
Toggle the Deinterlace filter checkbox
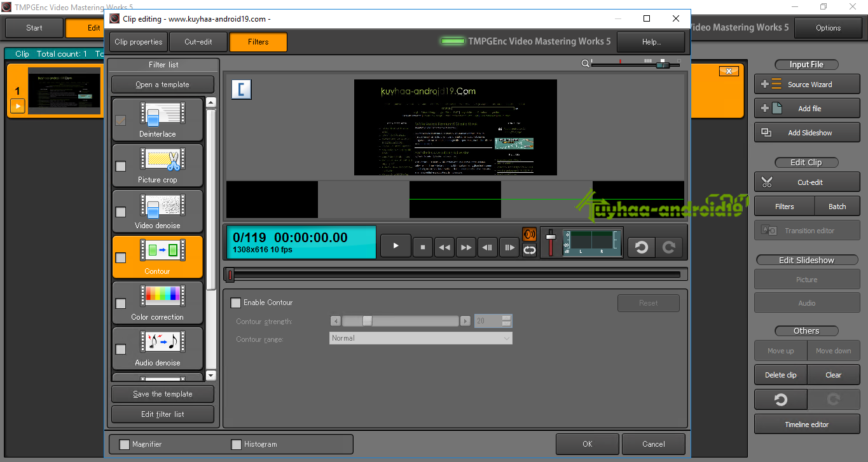click(121, 120)
